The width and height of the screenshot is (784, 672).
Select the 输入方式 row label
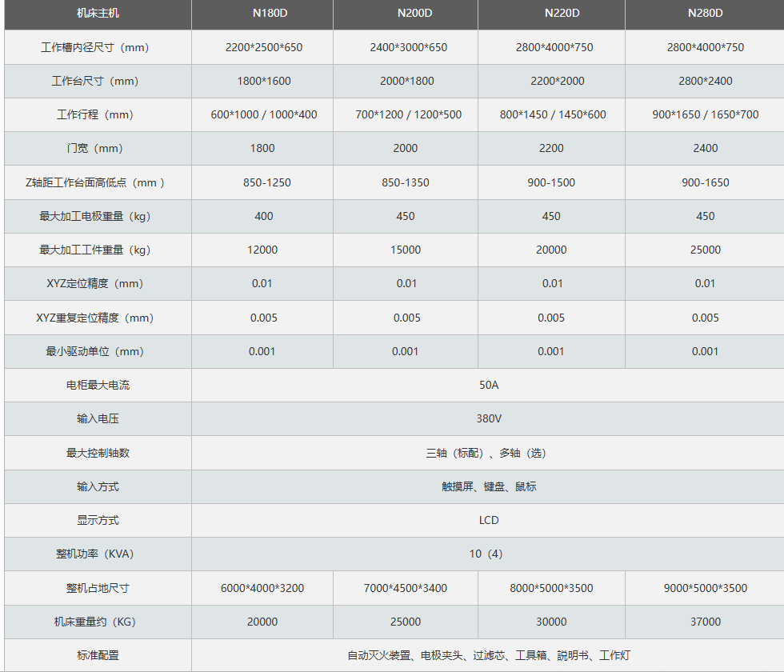point(98,486)
